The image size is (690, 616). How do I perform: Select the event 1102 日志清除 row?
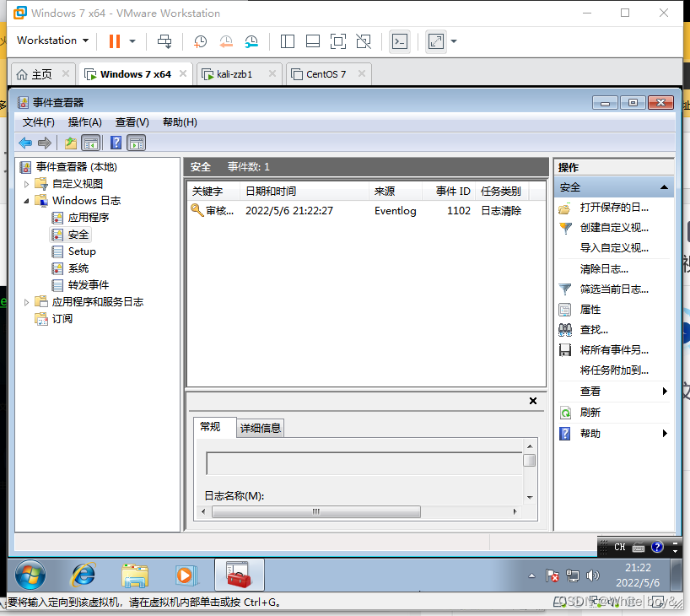tap(366, 210)
